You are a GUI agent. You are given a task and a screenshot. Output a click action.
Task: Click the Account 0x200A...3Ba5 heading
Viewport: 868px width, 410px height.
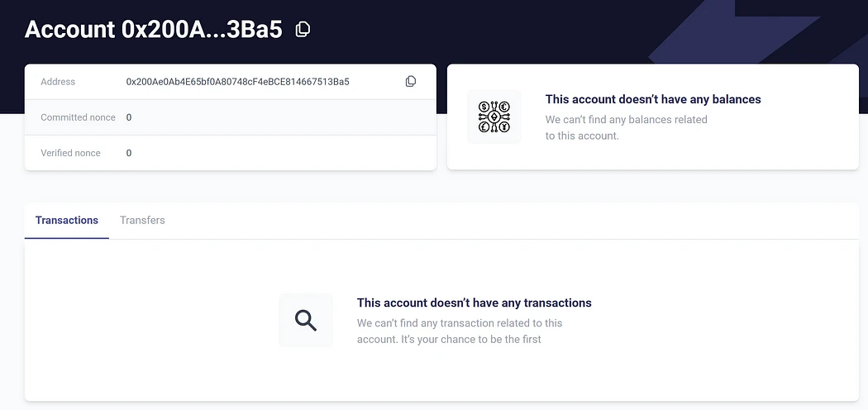pos(153,29)
